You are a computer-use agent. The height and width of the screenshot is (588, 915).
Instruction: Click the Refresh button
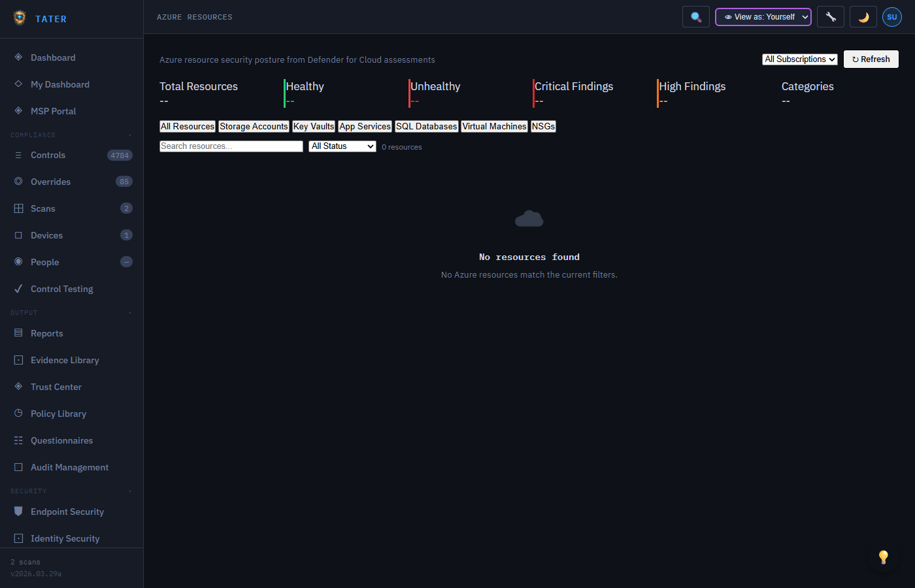pyautogui.click(x=871, y=59)
